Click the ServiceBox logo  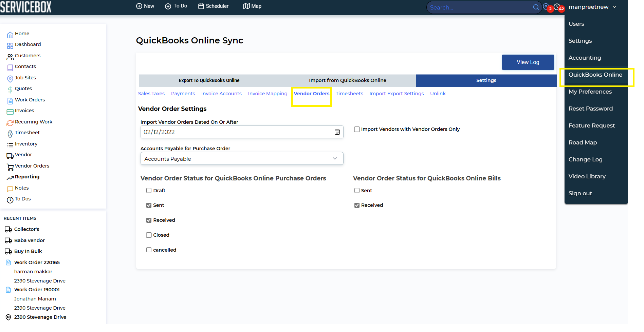point(26,7)
